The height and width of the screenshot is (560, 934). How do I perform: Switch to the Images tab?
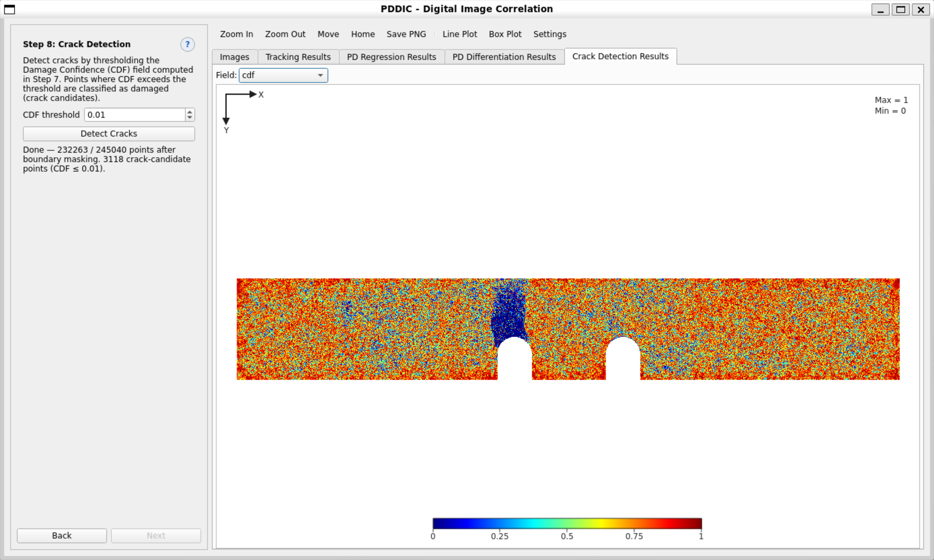[234, 57]
